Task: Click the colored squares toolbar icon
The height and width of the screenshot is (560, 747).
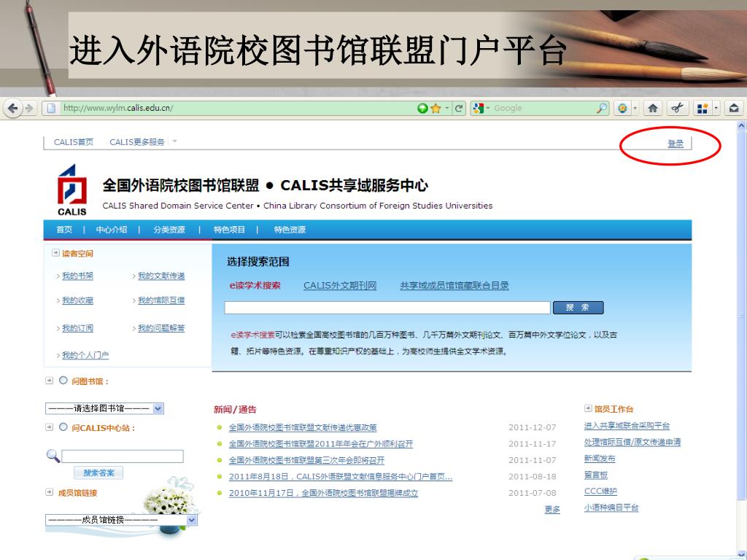Action: tap(703, 109)
